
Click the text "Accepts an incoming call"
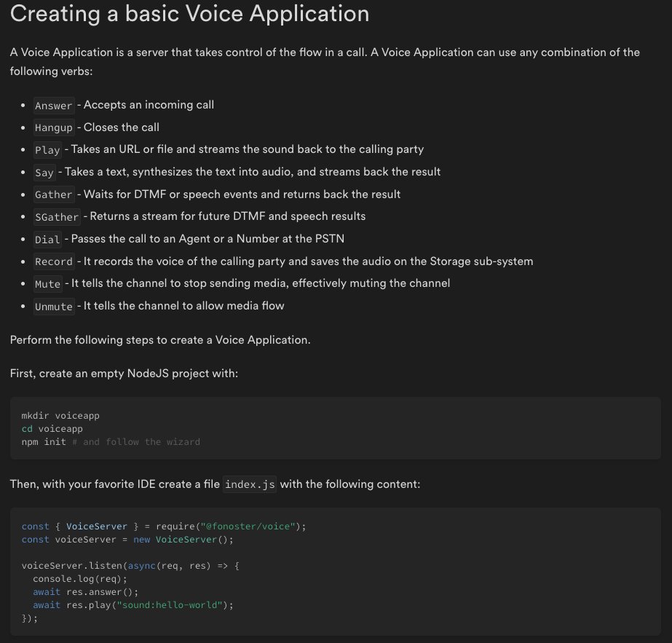(149, 105)
